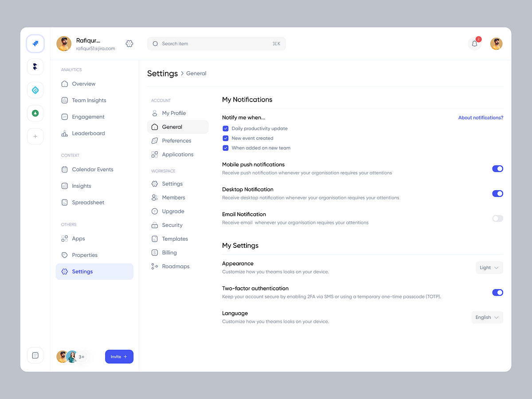532x399 pixels.
Task: Open the Appearance dropdown set to Light
Action: (x=489, y=267)
